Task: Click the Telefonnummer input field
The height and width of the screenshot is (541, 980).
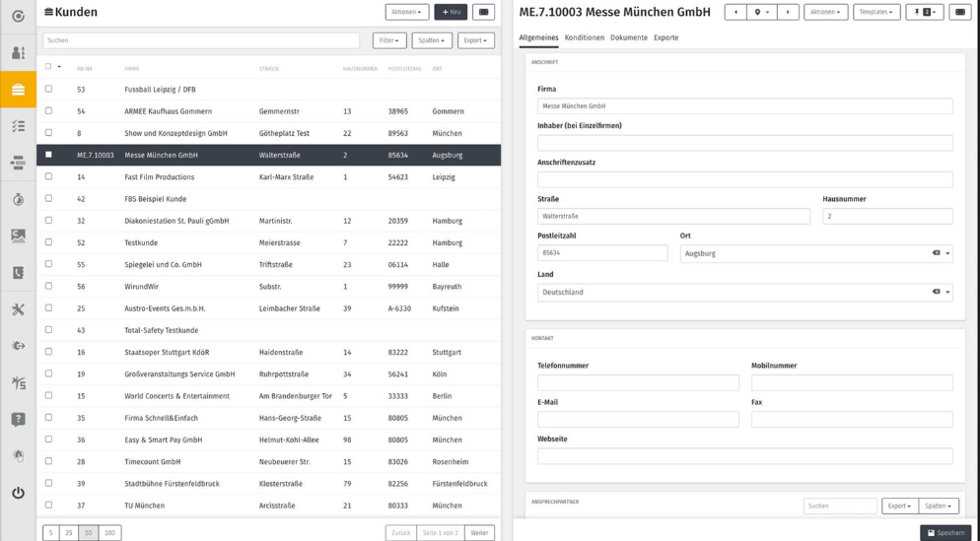Action: click(638, 383)
